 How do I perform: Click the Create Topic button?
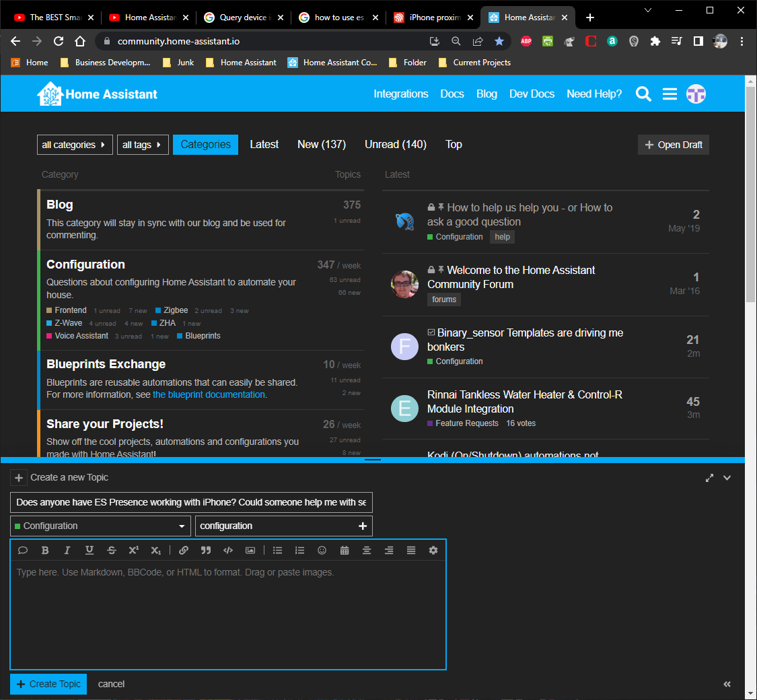click(x=48, y=684)
